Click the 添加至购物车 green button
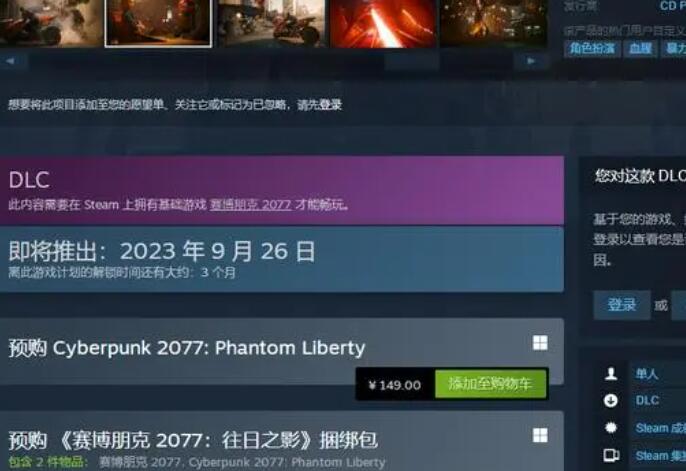 490,384
